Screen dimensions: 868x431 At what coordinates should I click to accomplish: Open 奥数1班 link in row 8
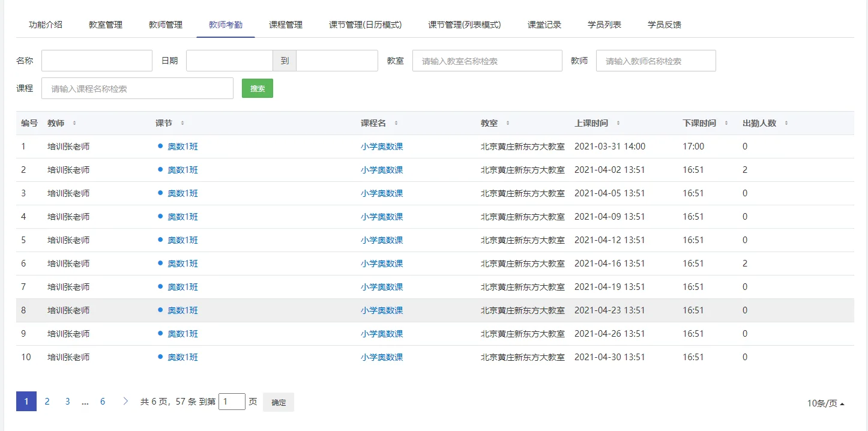(x=182, y=310)
